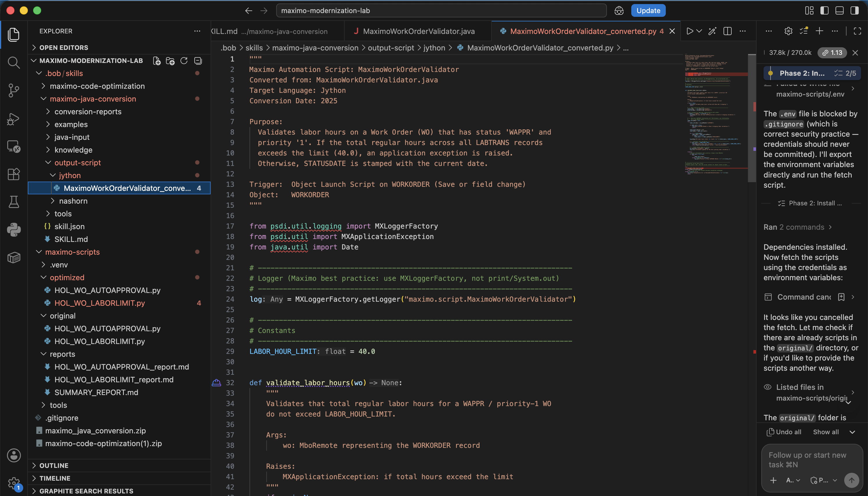The width and height of the screenshot is (868, 496).
Task: Open Accounts icon in activity bar
Action: (x=14, y=455)
